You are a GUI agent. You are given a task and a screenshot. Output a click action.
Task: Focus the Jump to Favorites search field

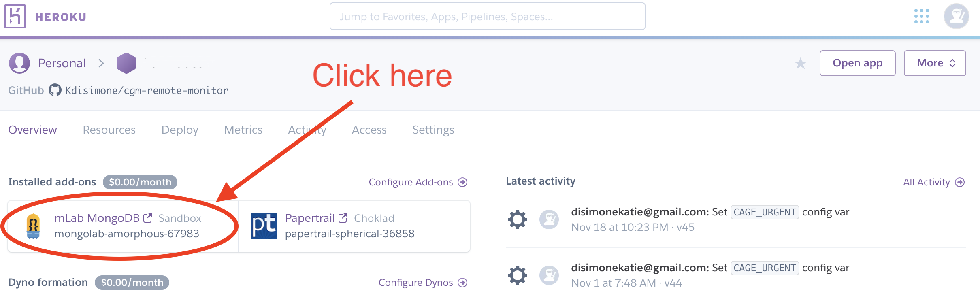pos(487,17)
